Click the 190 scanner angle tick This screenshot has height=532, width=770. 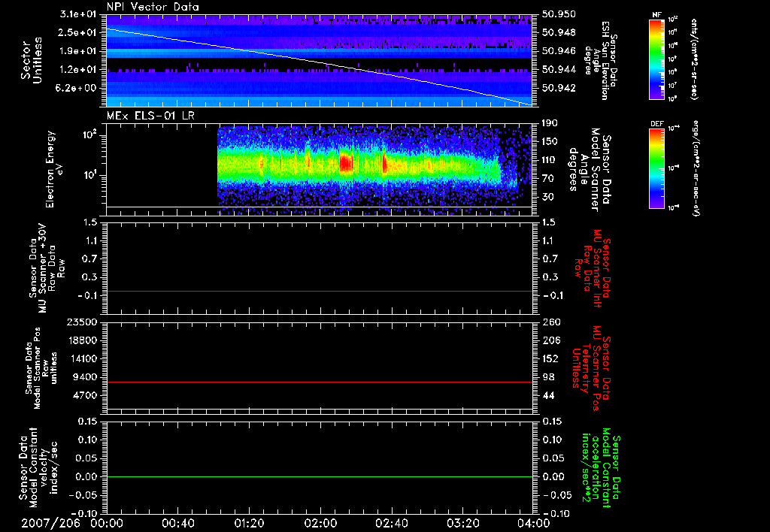click(550, 123)
